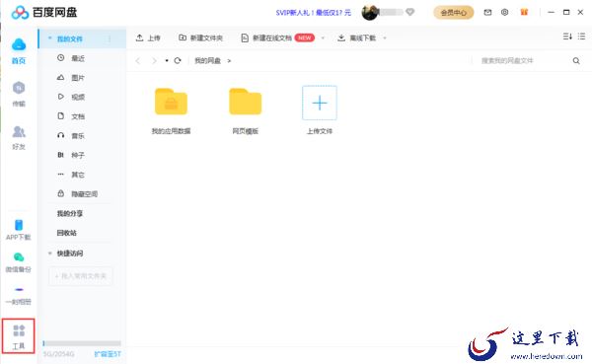592x364 pixels.
Task: Open the 好友 friends section
Action: [x=19, y=137]
